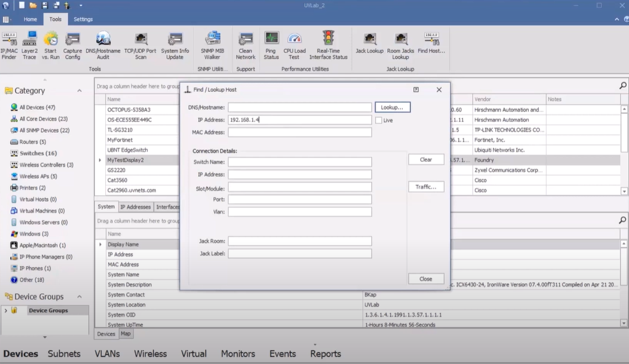Open the IP/MAC Finder tool
This screenshot has width=629, height=364.
point(9,46)
